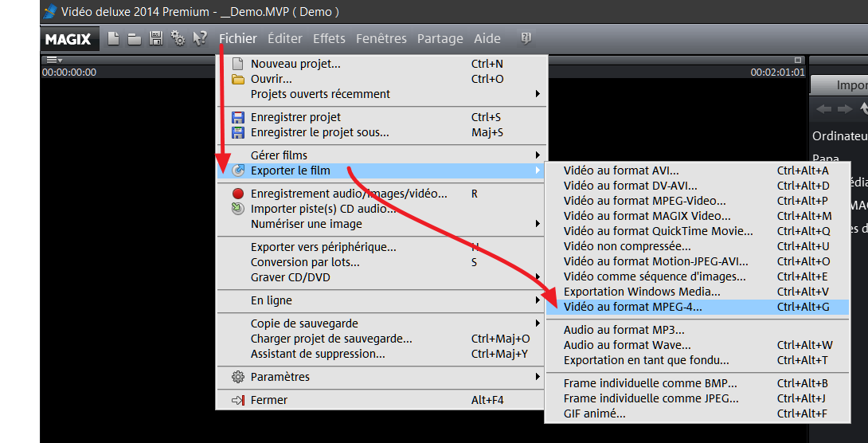868x443 pixels.
Task: Activate the context help cursor icon
Action: click(200, 38)
